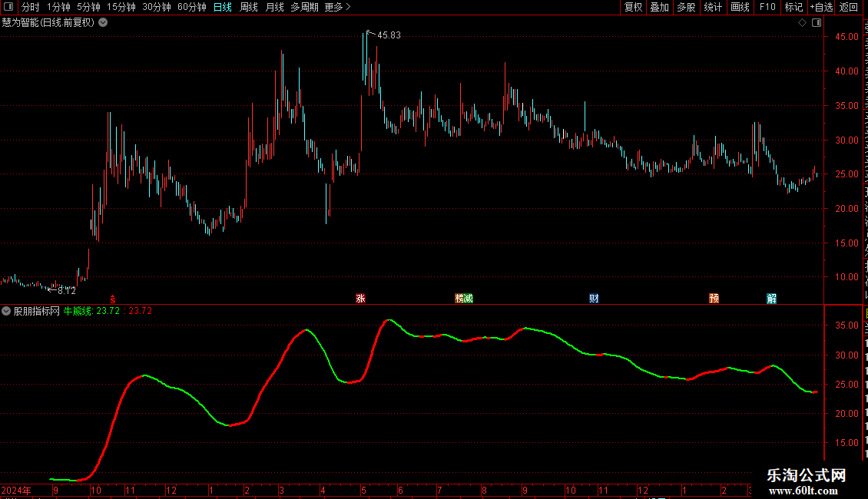Click the 45.00 price axis label
868x499 pixels.
pyautogui.click(x=846, y=37)
